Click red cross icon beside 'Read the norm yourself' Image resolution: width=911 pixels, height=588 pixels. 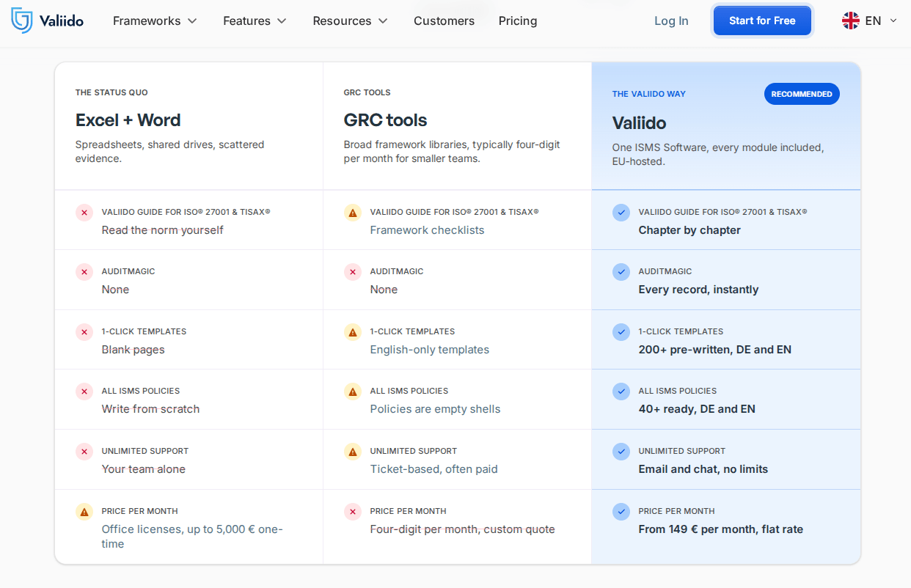click(x=84, y=213)
